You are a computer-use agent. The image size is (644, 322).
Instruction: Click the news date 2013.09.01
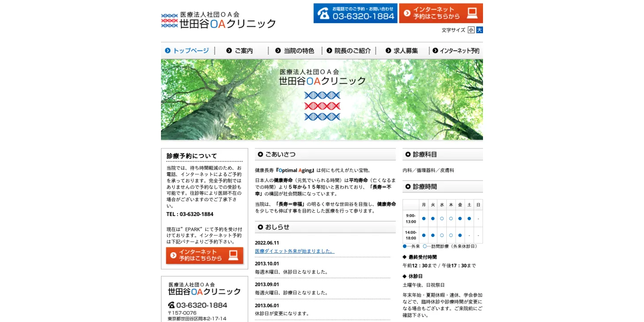pos(267,284)
